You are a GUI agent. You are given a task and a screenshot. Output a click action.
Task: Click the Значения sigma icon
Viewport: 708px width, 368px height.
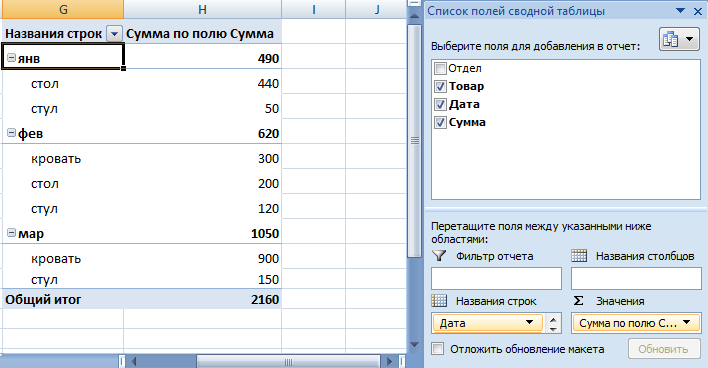click(578, 301)
